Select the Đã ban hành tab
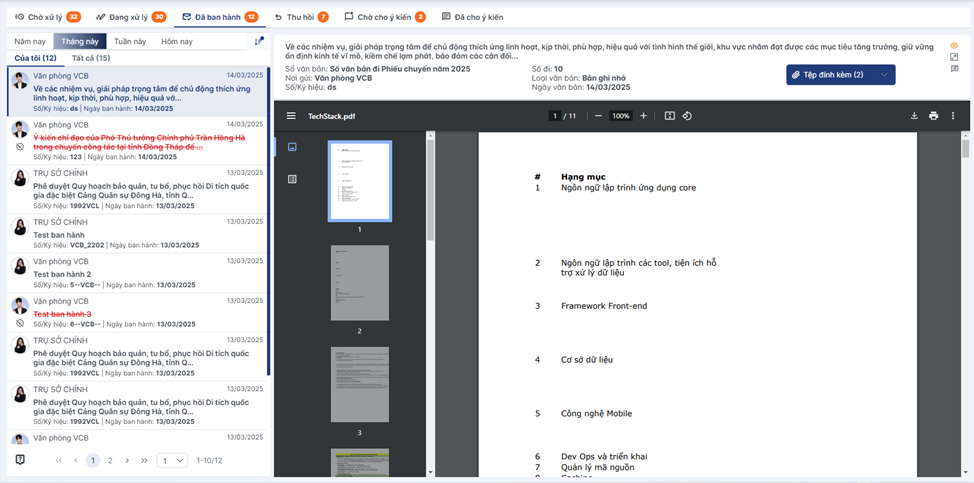The height and width of the screenshot is (483, 974). 220,17
